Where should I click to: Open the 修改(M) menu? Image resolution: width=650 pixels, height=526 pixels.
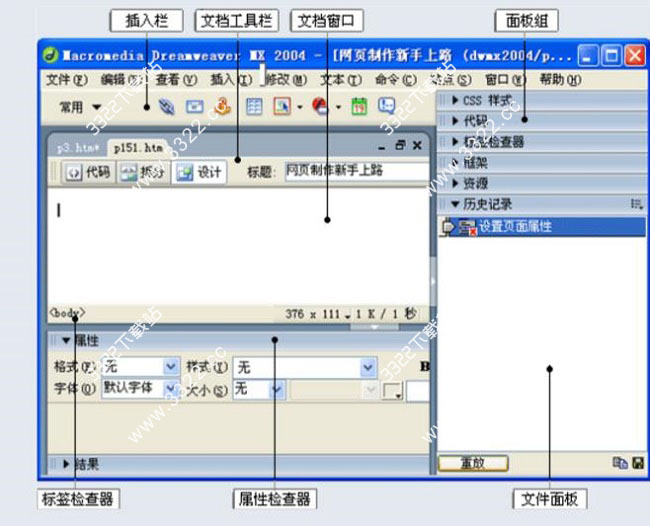(286, 80)
